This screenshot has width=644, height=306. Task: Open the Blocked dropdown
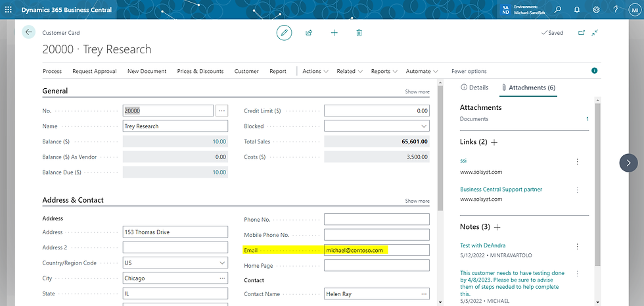tap(424, 126)
